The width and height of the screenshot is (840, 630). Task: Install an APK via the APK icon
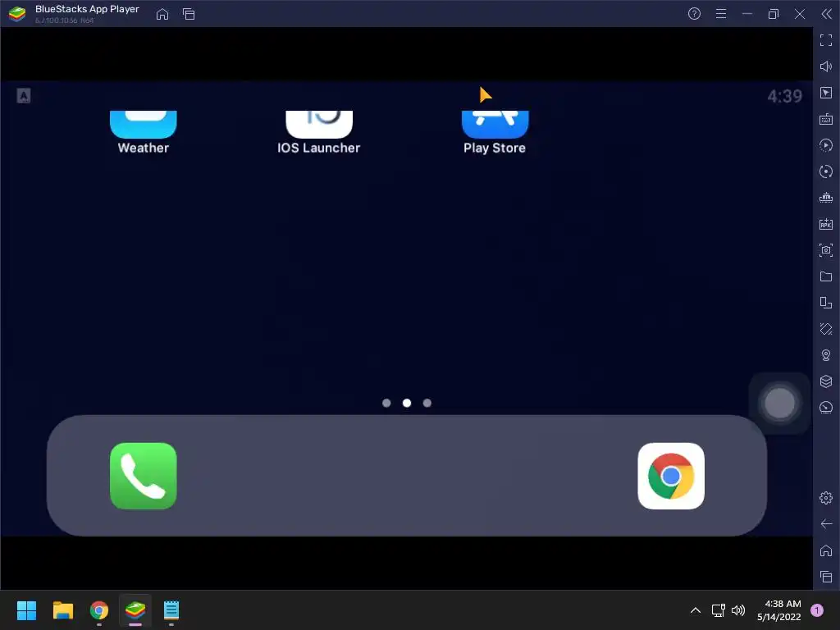[x=826, y=224]
